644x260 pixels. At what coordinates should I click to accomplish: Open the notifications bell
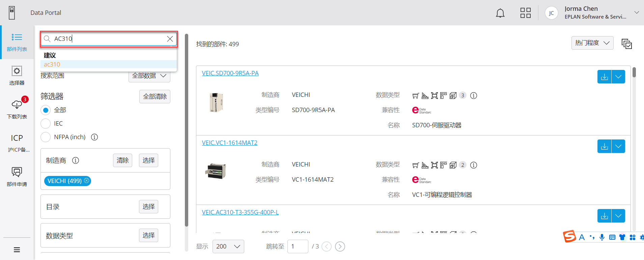[x=500, y=13]
